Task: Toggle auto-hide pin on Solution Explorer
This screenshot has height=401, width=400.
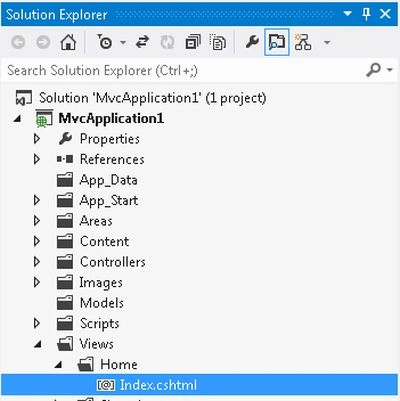Action: (366, 14)
